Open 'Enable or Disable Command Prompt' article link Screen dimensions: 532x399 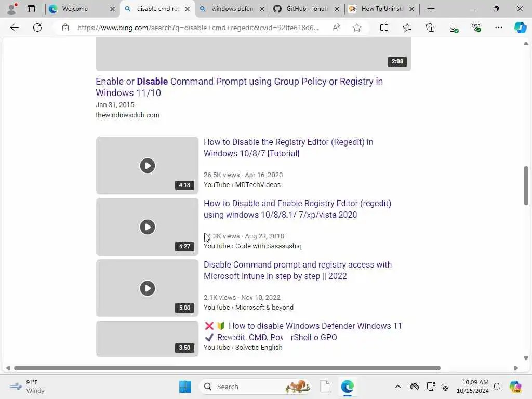click(239, 87)
